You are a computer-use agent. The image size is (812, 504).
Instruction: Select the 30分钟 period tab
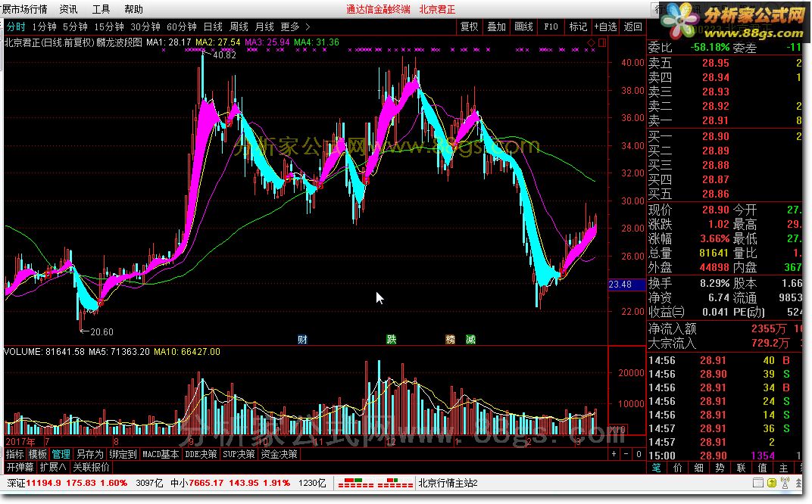point(145,27)
